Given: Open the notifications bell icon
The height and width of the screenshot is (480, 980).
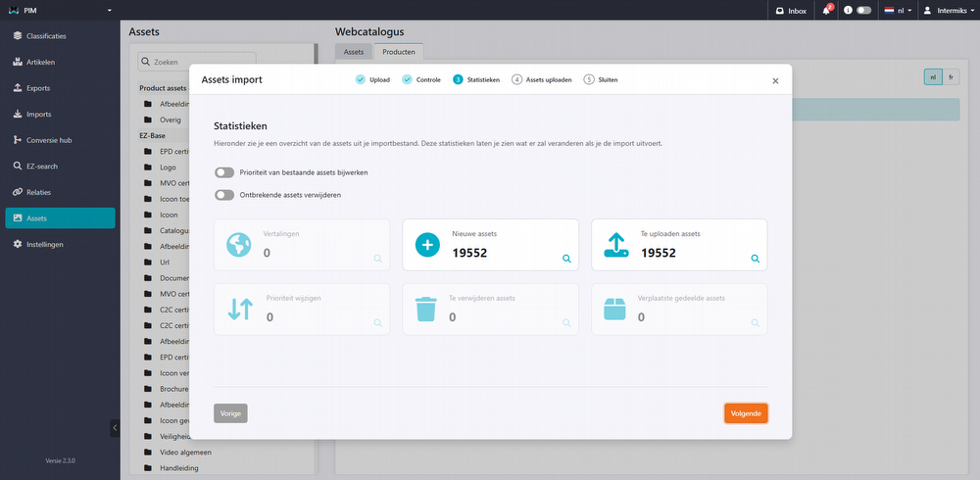Looking at the screenshot, I should tap(827, 11).
